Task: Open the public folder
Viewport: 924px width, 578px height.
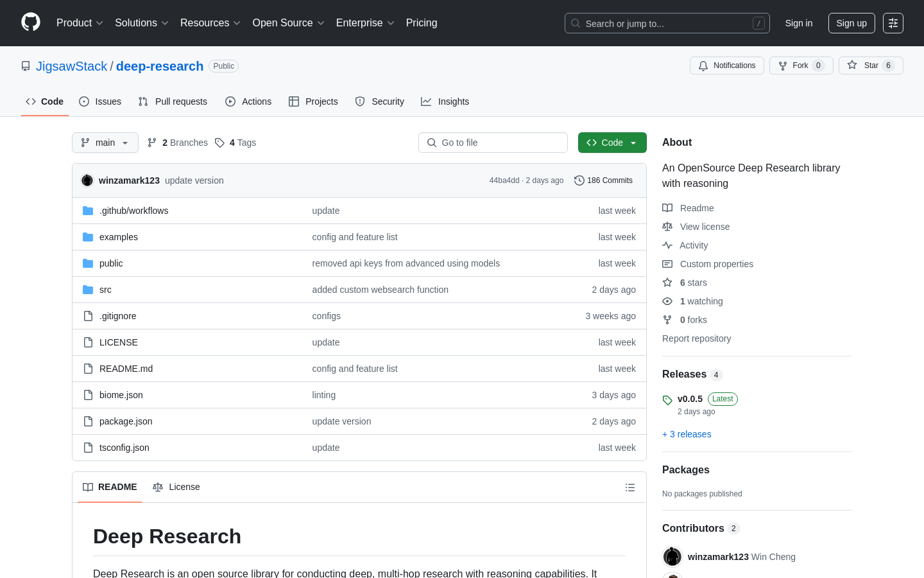Action: tap(111, 263)
